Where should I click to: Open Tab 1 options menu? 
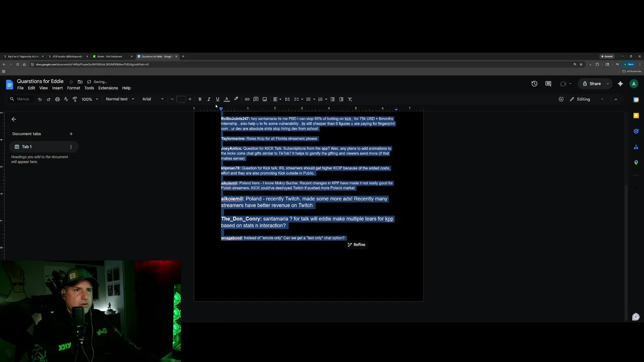pyautogui.click(x=71, y=147)
